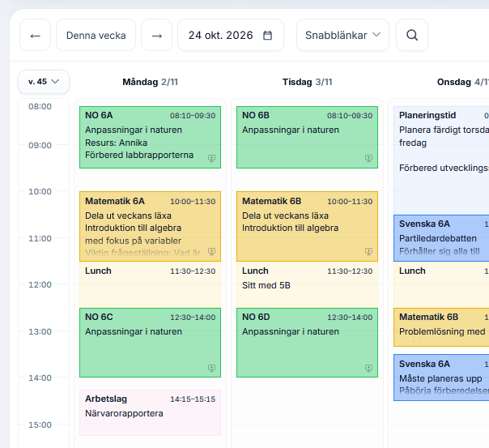Open calendar icon in date field
Screen dimensions: 489x448
tap(267, 36)
